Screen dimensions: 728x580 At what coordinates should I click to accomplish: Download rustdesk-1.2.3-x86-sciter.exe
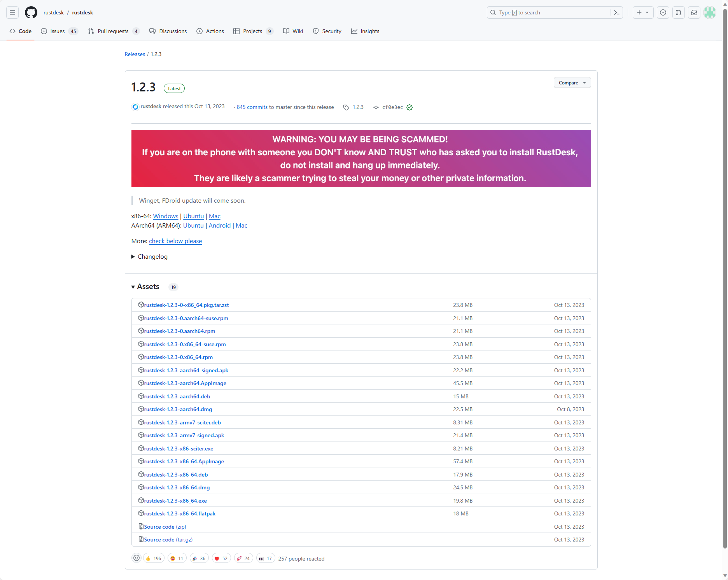pyautogui.click(x=178, y=449)
